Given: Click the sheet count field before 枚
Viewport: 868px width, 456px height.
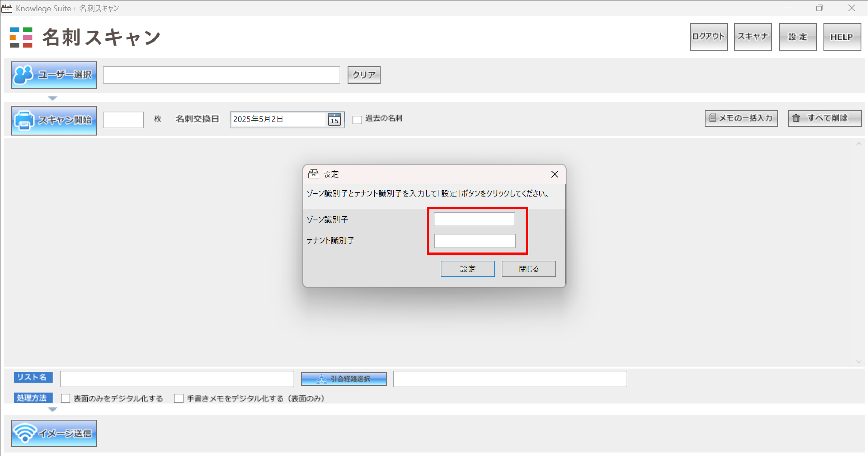Looking at the screenshot, I should (123, 119).
